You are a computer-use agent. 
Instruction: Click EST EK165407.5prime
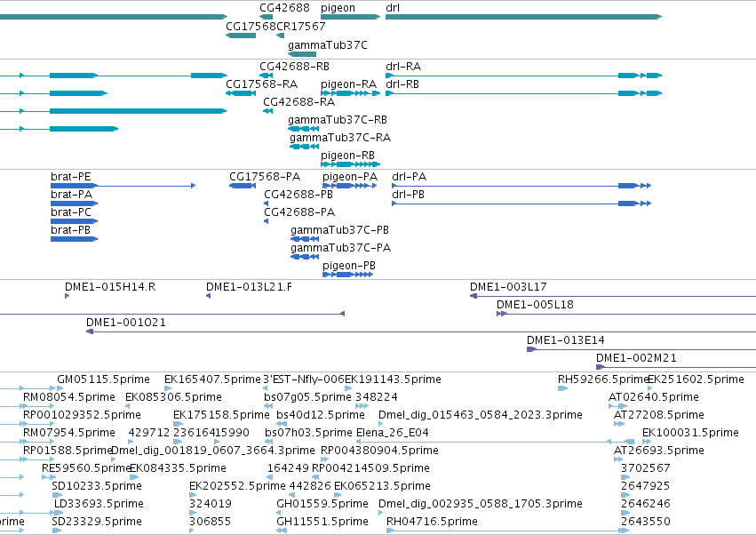pos(212,379)
